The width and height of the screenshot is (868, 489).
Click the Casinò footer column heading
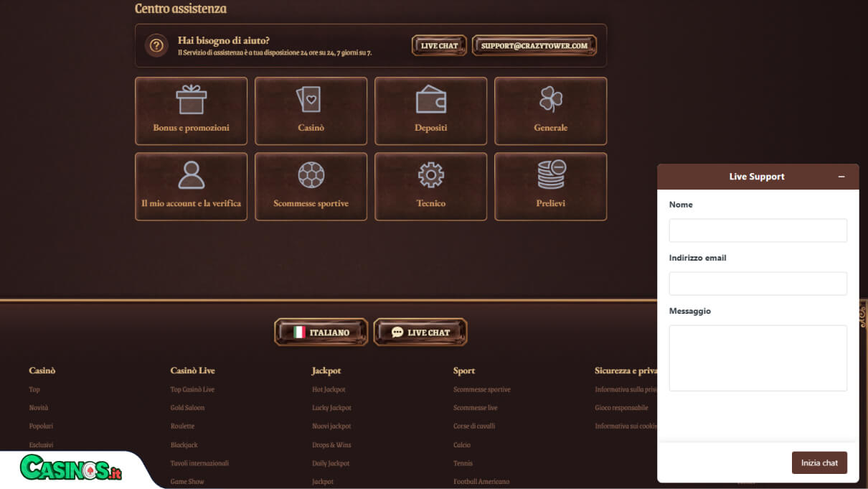(x=42, y=371)
